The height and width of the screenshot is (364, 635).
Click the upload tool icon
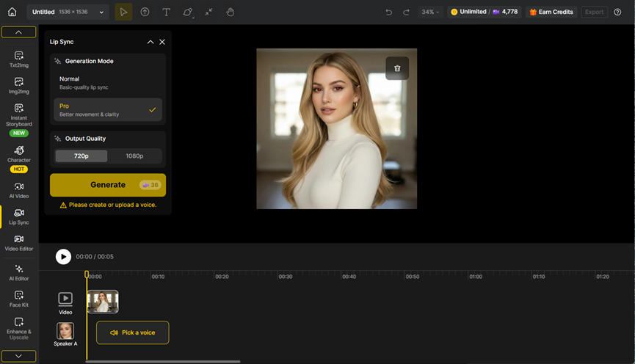coord(145,12)
